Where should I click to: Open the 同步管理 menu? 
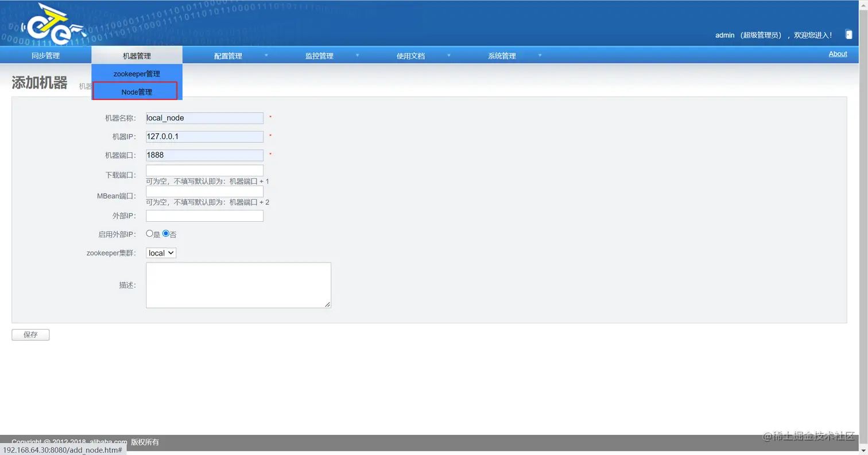(45, 56)
